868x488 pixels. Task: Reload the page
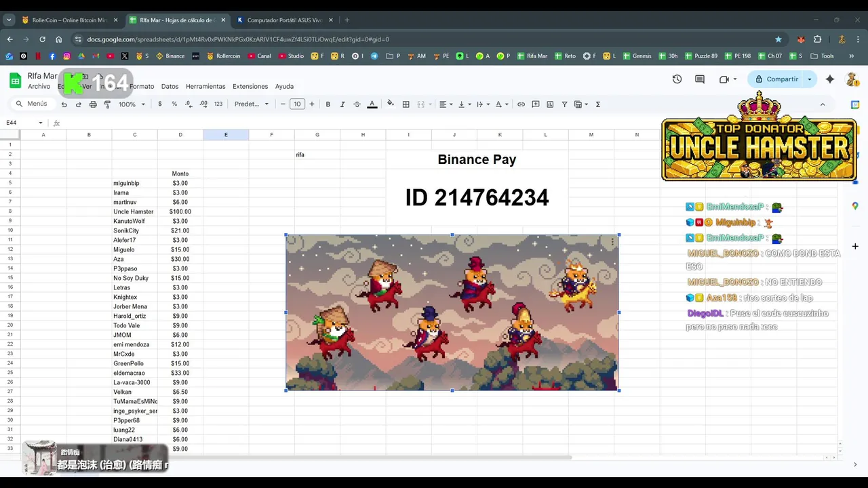click(42, 39)
